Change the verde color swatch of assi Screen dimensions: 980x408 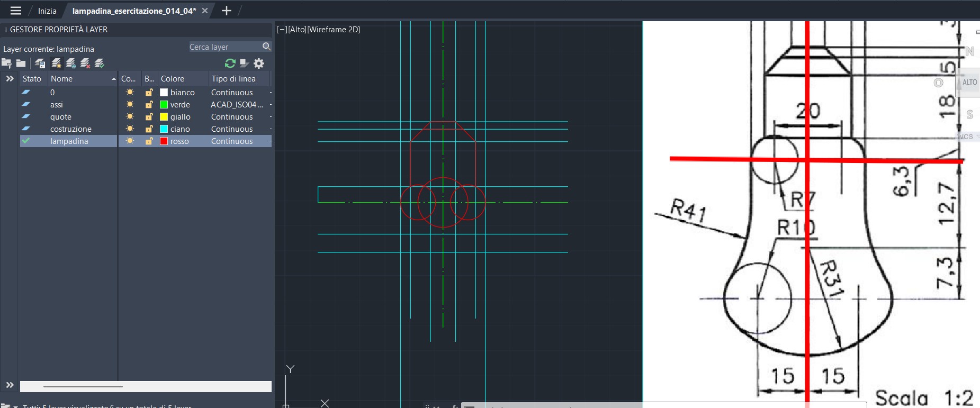(x=164, y=105)
